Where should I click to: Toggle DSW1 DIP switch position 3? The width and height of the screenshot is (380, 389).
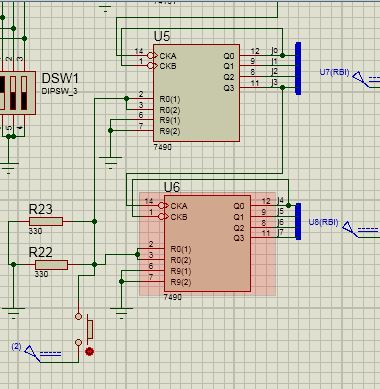tap(24, 93)
